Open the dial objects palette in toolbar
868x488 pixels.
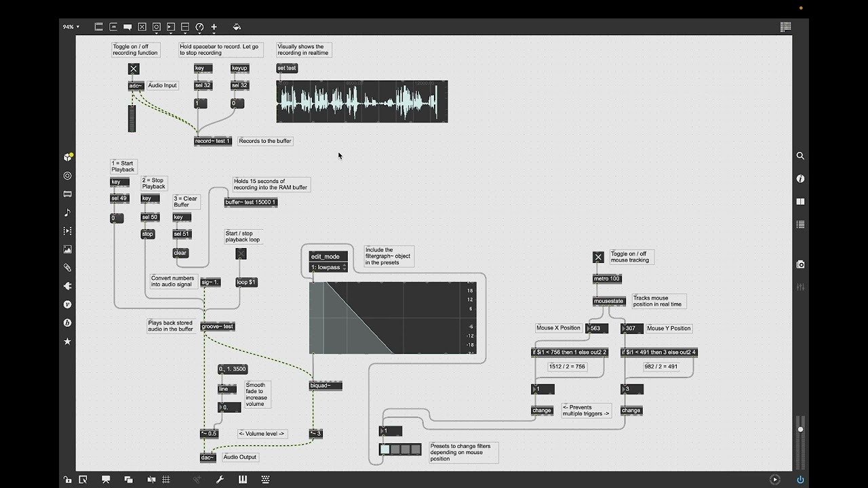pyautogui.click(x=199, y=27)
